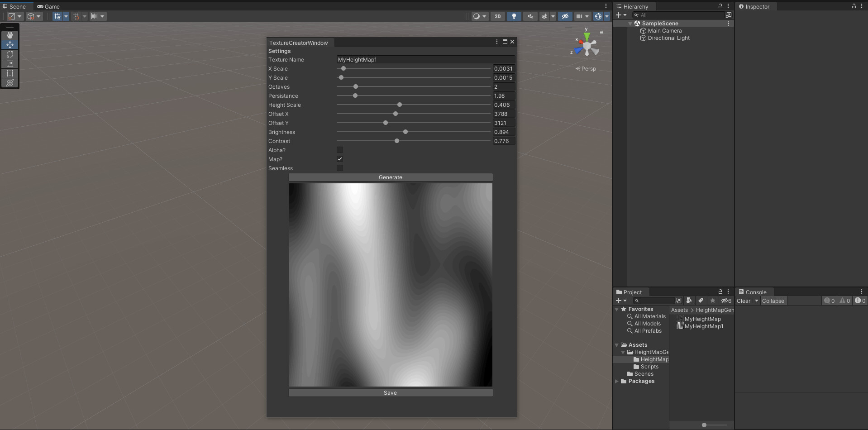The height and width of the screenshot is (430, 868).
Task: Toggle scene audio mute icon
Action: (x=529, y=16)
